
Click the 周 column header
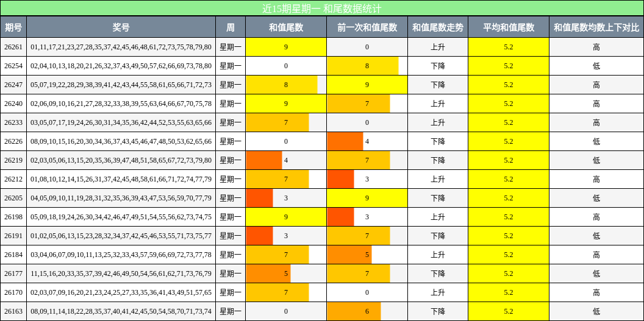(231, 27)
